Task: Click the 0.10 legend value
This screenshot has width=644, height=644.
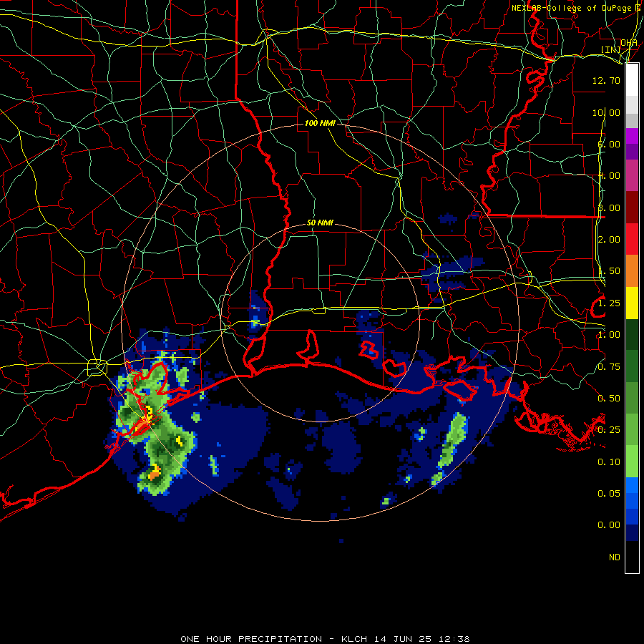Action: click(609, 462)
